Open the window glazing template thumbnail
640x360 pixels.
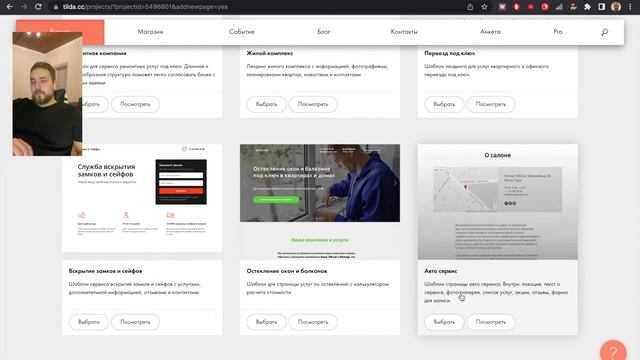coord(320,202)
